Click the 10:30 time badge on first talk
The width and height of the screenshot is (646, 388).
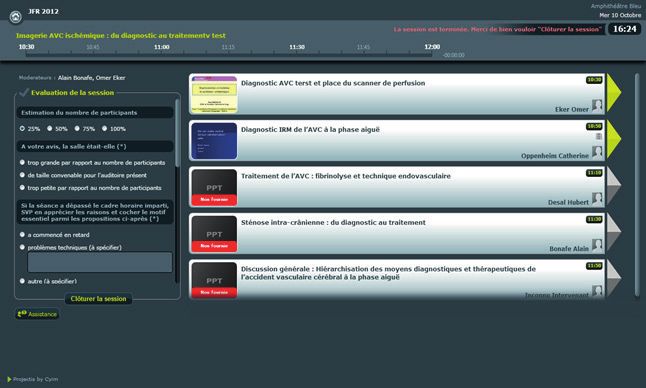[x=594, y=80]
